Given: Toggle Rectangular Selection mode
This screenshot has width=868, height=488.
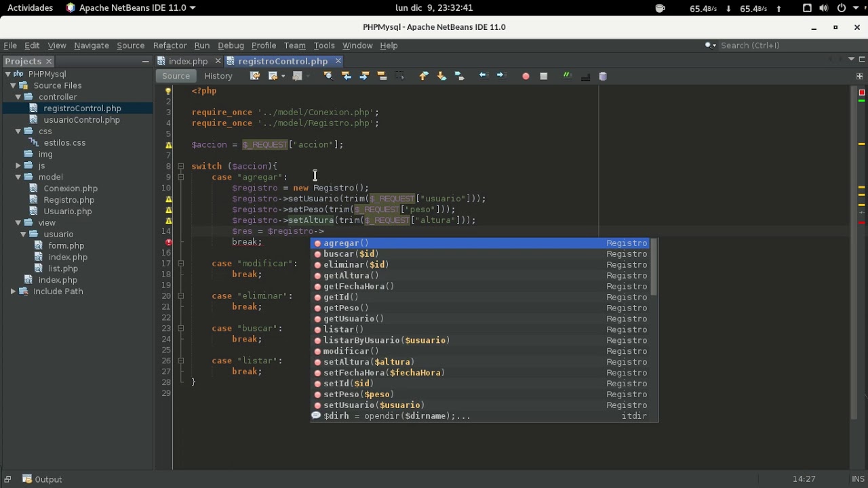Looking at the screenshot, I should pos(399,76).
